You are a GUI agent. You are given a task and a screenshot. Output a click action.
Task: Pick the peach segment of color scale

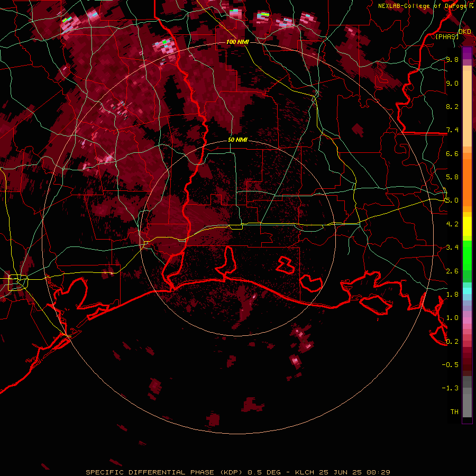tap(467, 108)
